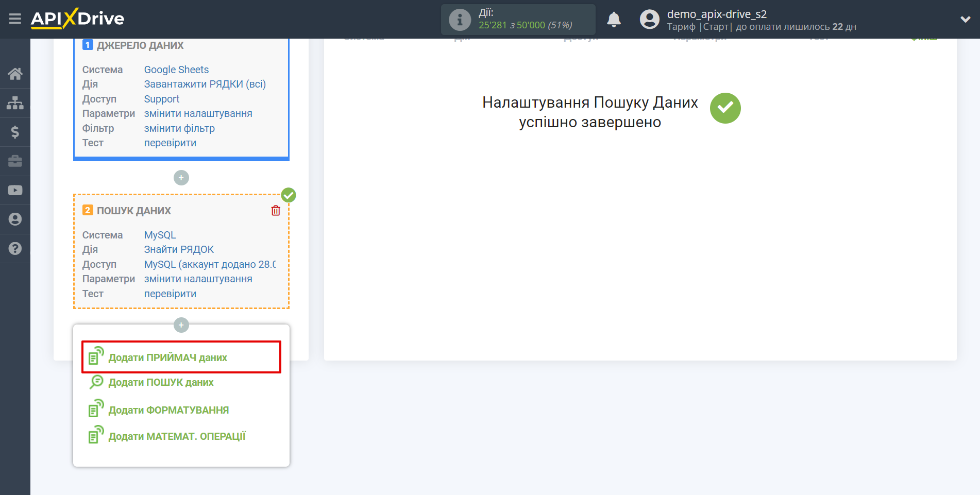Open the YouTube video icon in sidebar
The width and height of the screenshot is (980, 495).
tap(15, 190)
